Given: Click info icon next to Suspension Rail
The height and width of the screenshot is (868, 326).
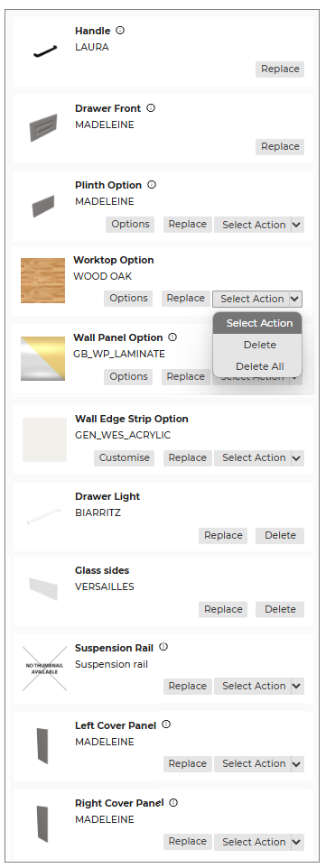Looking at the screenshot, I should pyautogui.click(x=163, y=647).
